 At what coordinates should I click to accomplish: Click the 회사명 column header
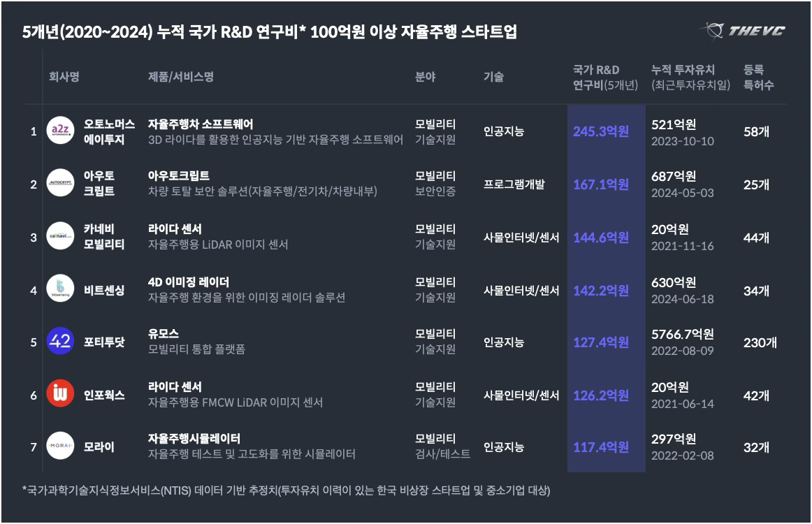(x=64, y=77)
